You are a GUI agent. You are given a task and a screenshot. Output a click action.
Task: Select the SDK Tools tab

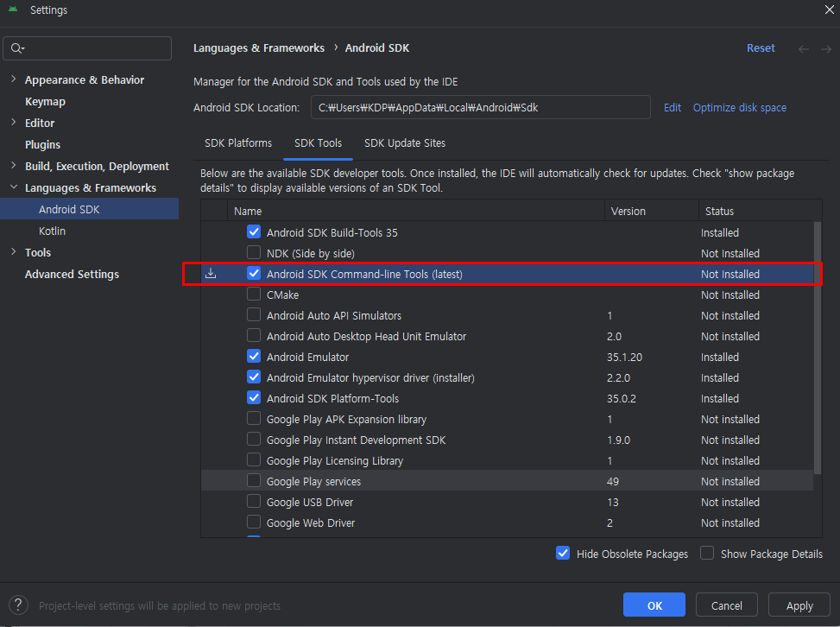point(319,143)
